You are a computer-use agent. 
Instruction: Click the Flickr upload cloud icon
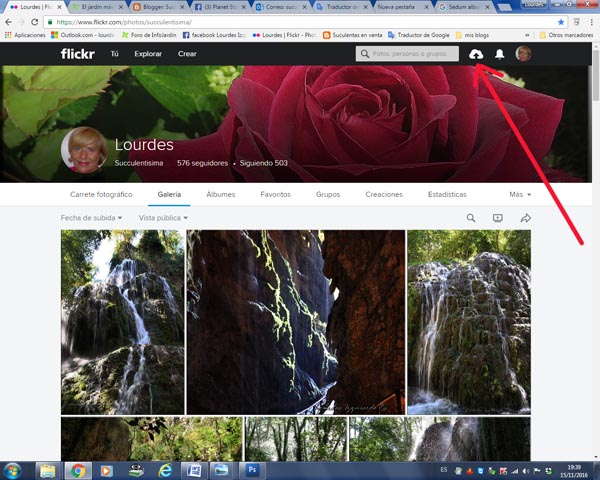pyautogui.click(x=476, y=54)
